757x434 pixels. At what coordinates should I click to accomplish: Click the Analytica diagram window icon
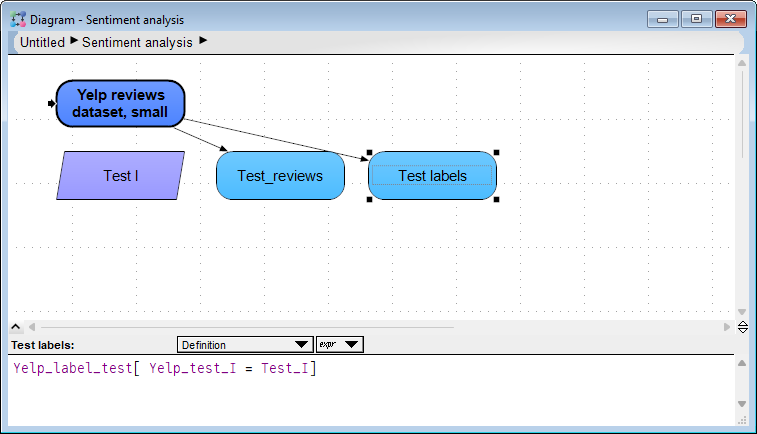18,19
